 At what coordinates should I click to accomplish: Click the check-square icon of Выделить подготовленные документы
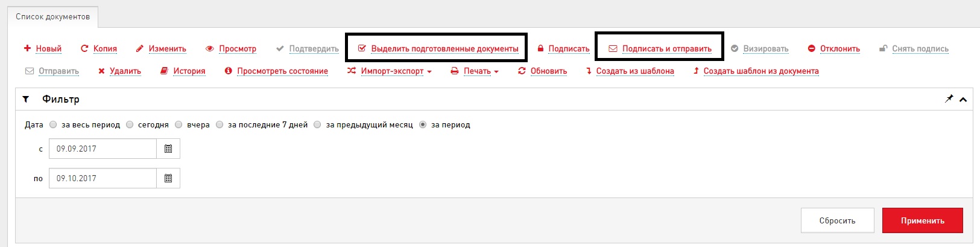click(362, 48)
